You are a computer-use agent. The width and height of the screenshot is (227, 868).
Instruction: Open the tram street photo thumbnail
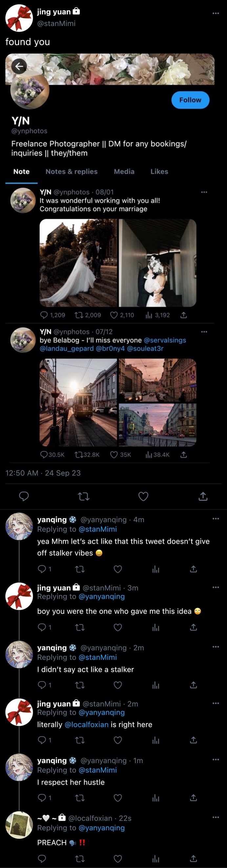[78, 402]
